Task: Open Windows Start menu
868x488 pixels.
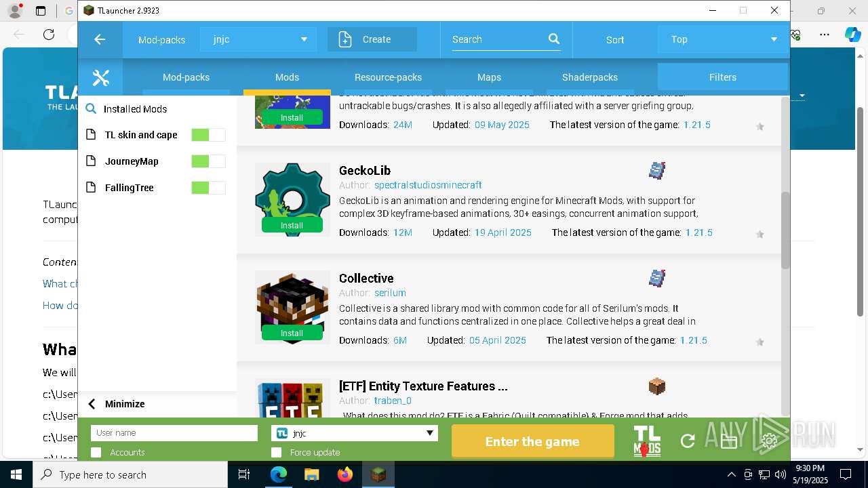Action: (16, 474)
